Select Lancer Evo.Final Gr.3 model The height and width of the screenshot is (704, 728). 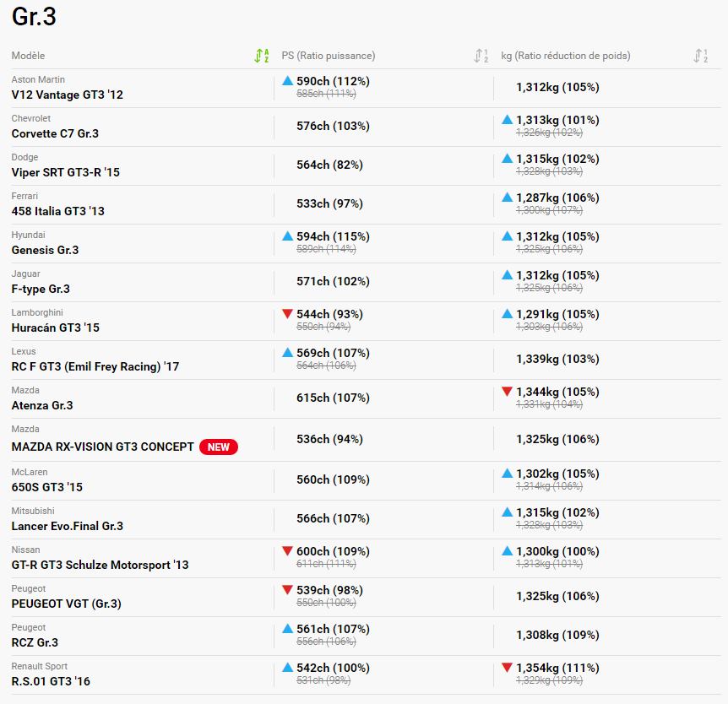tap(68, 526)
